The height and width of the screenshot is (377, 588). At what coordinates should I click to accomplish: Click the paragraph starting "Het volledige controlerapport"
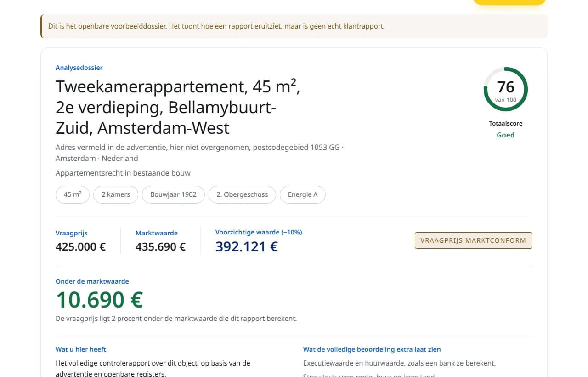[x=153, y=368]
